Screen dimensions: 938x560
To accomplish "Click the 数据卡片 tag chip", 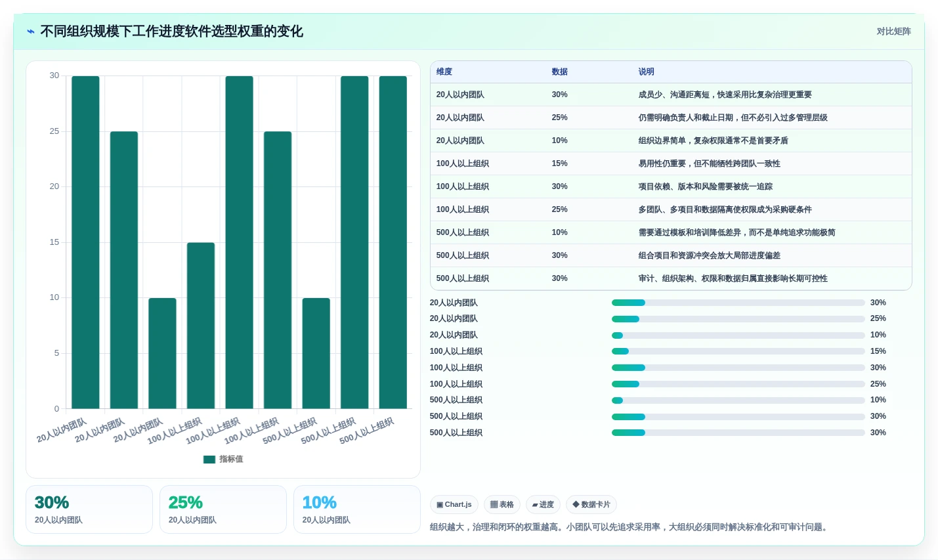I will pyautogui.click(x=591, y=504).
